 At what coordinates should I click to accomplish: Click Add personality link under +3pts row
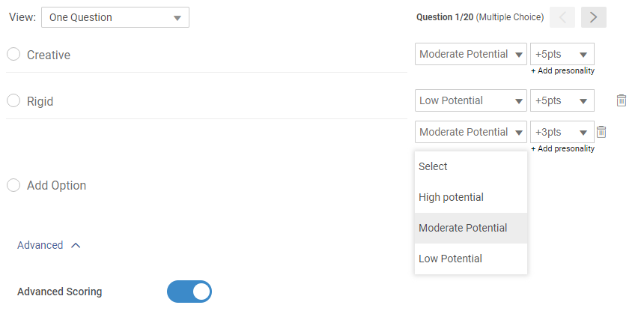pos(562,148)
